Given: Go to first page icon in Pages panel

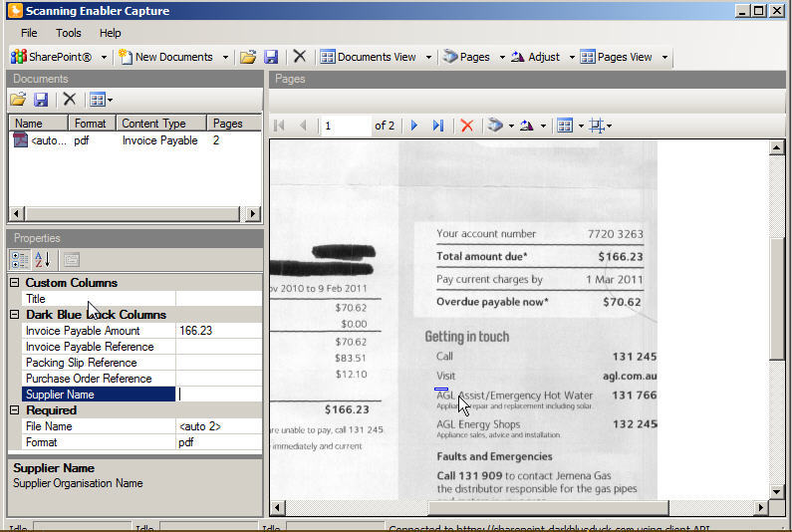Looking at the screenshot, I should (x=279, y=126).
